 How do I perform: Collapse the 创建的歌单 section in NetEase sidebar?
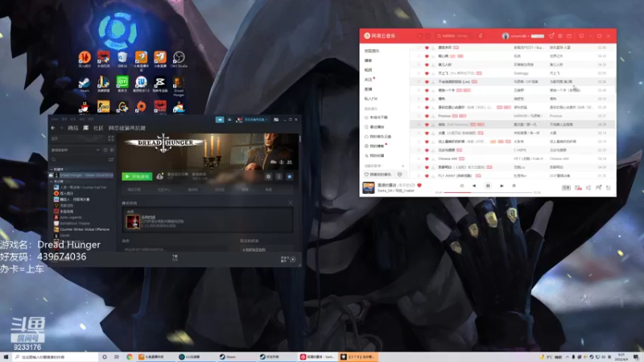pos(374,166)
